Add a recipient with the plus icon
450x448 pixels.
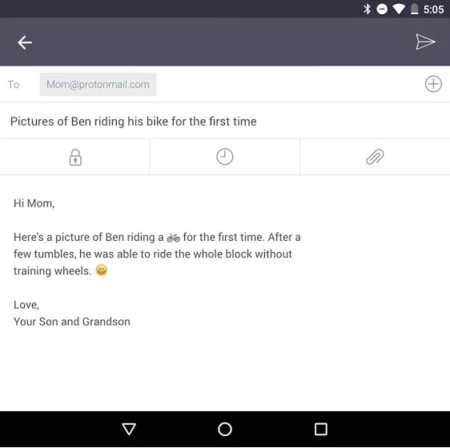coord(433,84)
